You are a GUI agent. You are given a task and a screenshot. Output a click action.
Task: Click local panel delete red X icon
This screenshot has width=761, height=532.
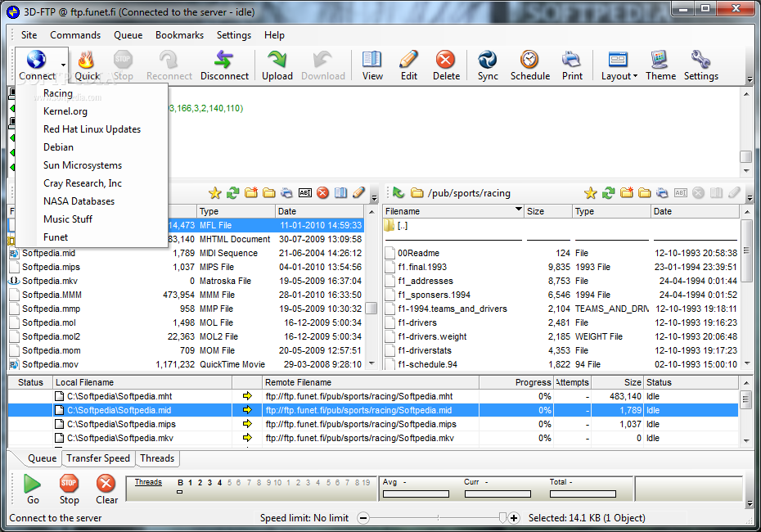coord(322,193)
